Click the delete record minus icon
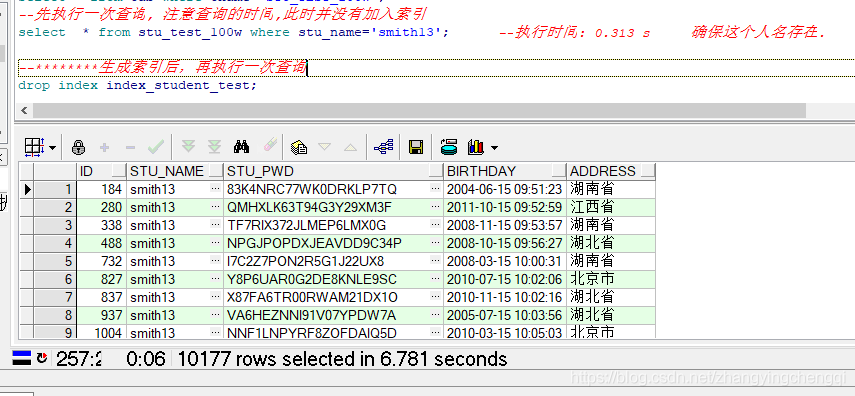 point(130,147)
